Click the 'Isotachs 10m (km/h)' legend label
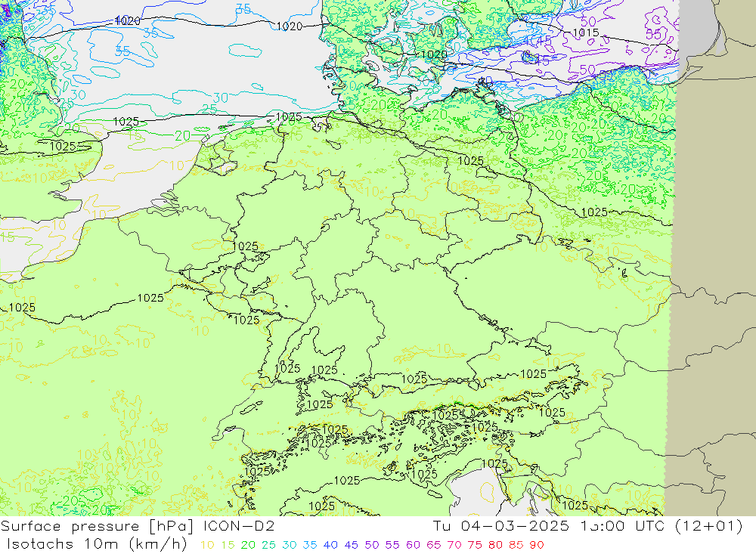This screenshot has height=554, width=756. 97,544
